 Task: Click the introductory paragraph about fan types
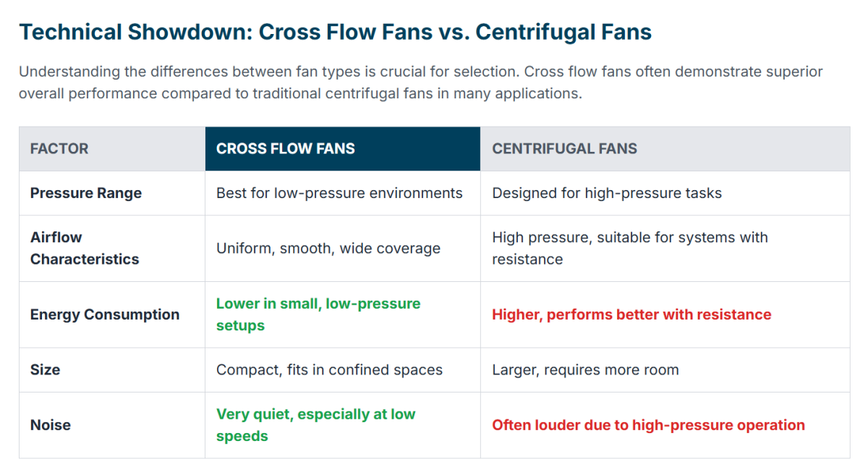click(421, 83)
